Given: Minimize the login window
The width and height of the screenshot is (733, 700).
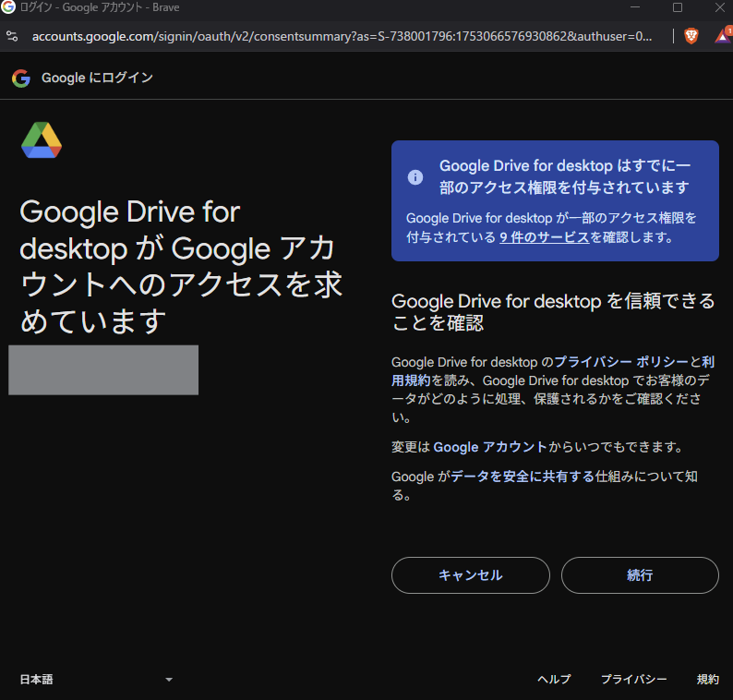Looking at the screenshot, I should point(636,7).
